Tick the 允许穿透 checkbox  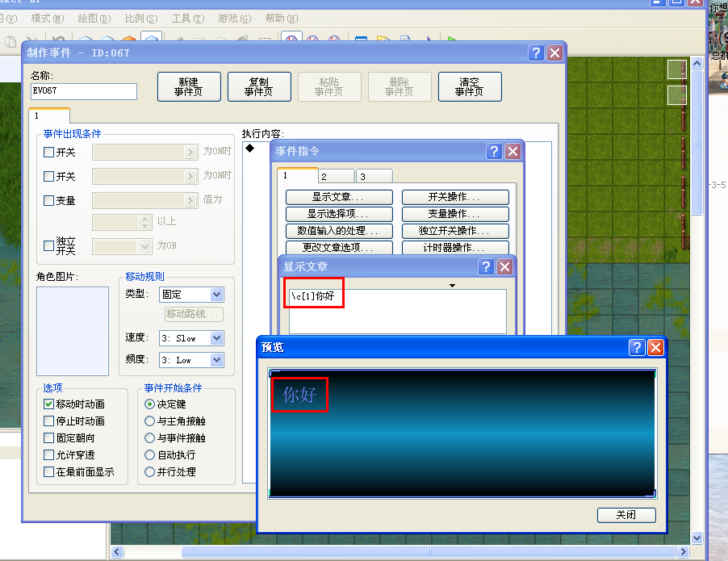[x=48, y=454]
